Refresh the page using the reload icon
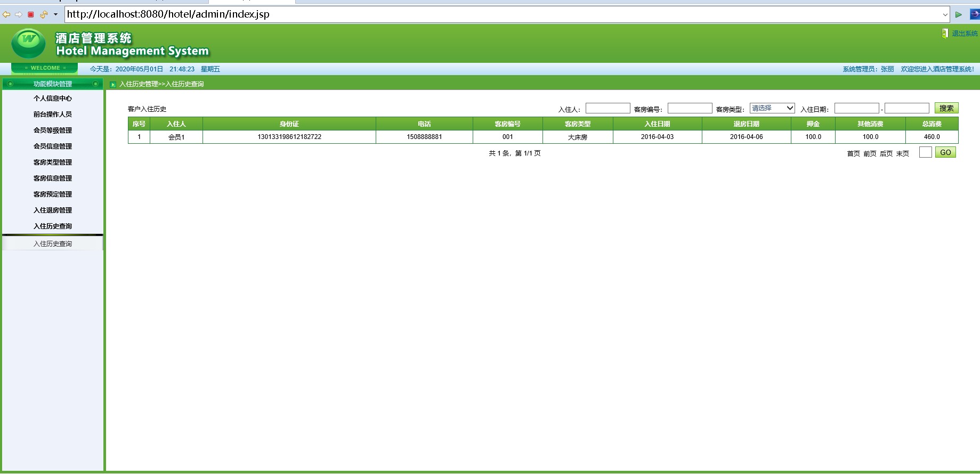The width and height of the screenshot is (980, 474). 44,14
